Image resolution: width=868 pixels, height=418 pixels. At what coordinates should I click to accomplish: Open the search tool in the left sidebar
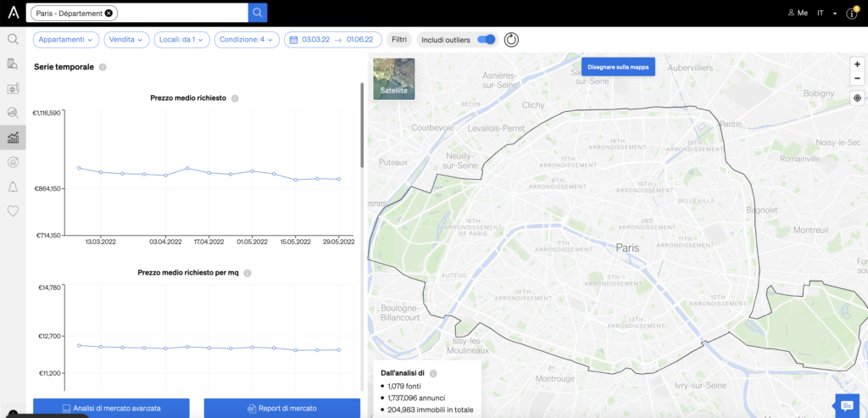13,39
